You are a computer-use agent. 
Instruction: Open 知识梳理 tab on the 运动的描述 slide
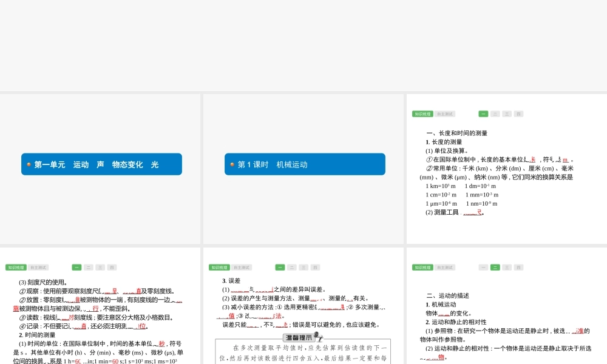point(422,268)
